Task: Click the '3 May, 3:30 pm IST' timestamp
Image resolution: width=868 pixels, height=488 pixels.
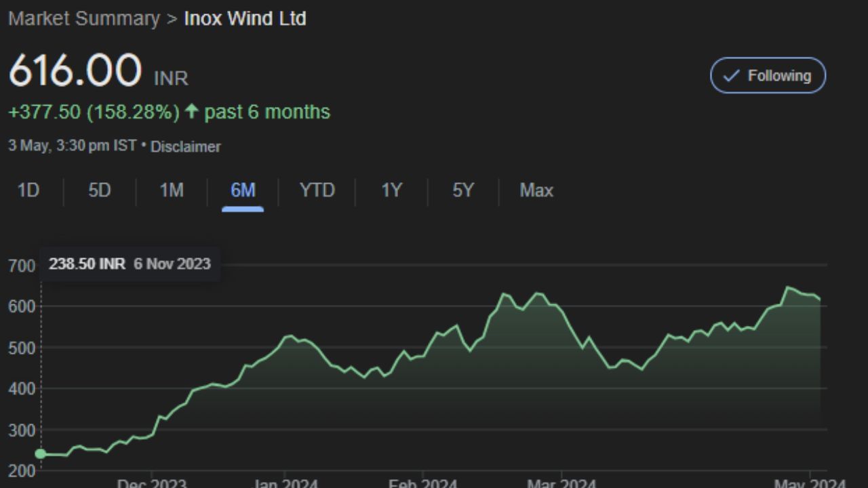Action: coord(73,146)
